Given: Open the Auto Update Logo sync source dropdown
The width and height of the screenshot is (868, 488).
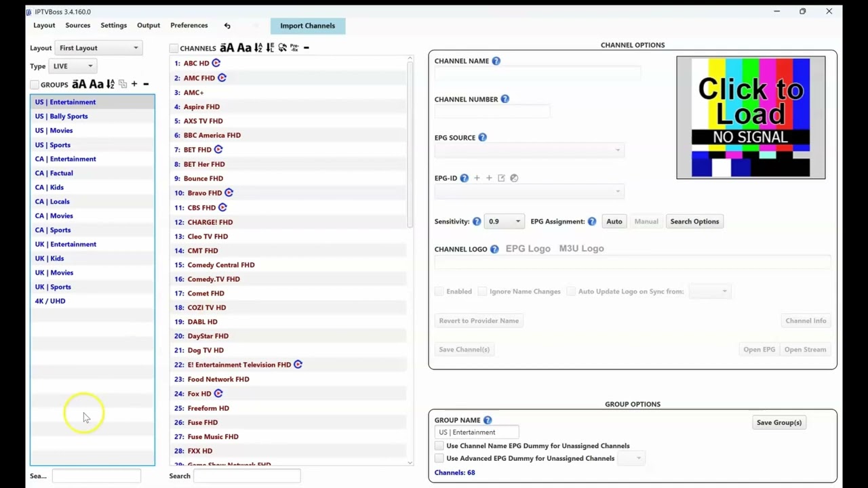Looking at the screenshot, I should (709, 291).
